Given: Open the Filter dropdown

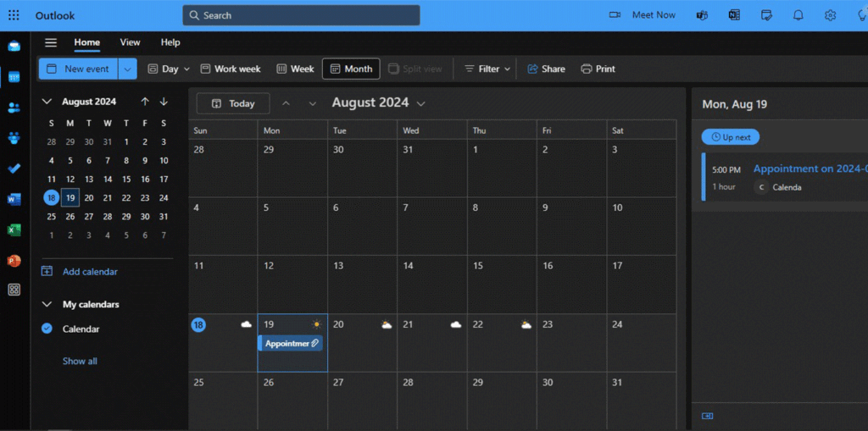Looking at the screenshot, I should pyautogui.click(x=487, y=69).
